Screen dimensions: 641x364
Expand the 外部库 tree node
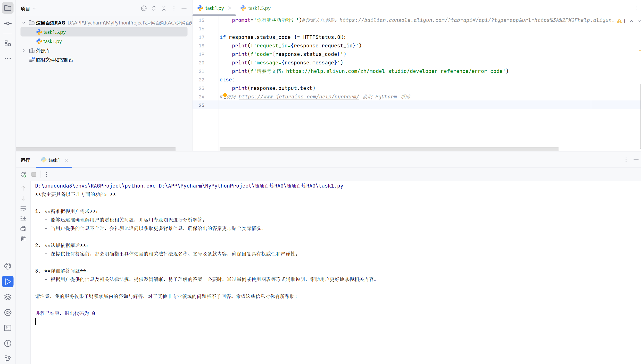24,50
